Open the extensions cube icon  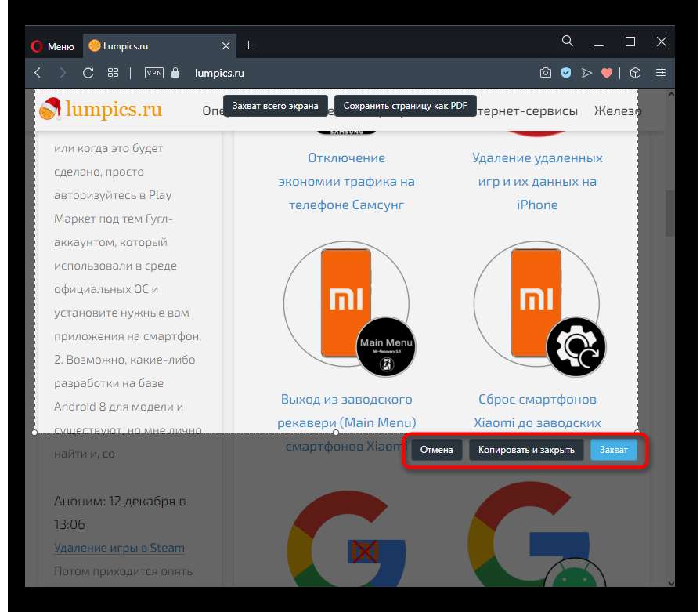pyautogui.click(x=636, y=73)
